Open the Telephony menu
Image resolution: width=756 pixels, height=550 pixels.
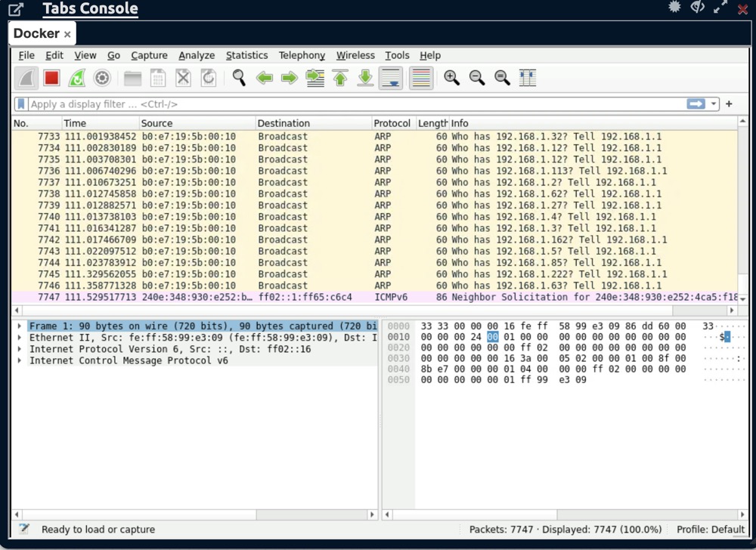(x=302, y=55)
